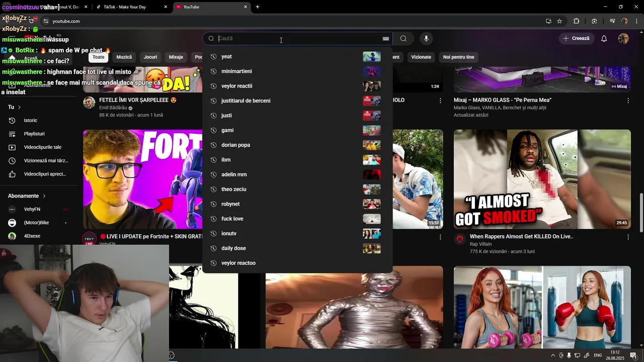Screen dimensions: 644x362
Task: Close the YouTube tab
Action: pyautogui.click(x=246, y=7)
